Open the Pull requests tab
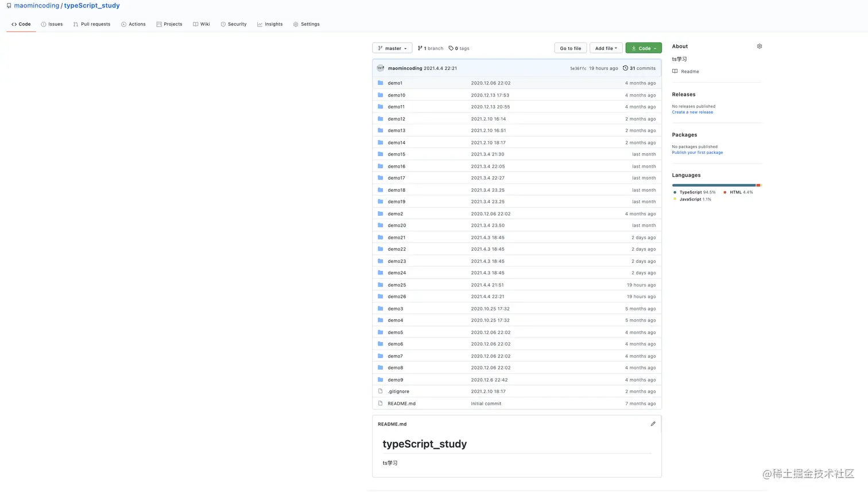Image resolution: width=868 pixels, height=493 pixels. (x=92, y=24)
